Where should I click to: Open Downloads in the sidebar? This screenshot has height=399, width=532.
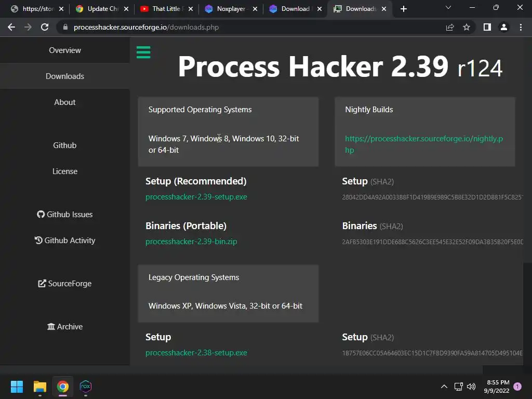point(65,76)
